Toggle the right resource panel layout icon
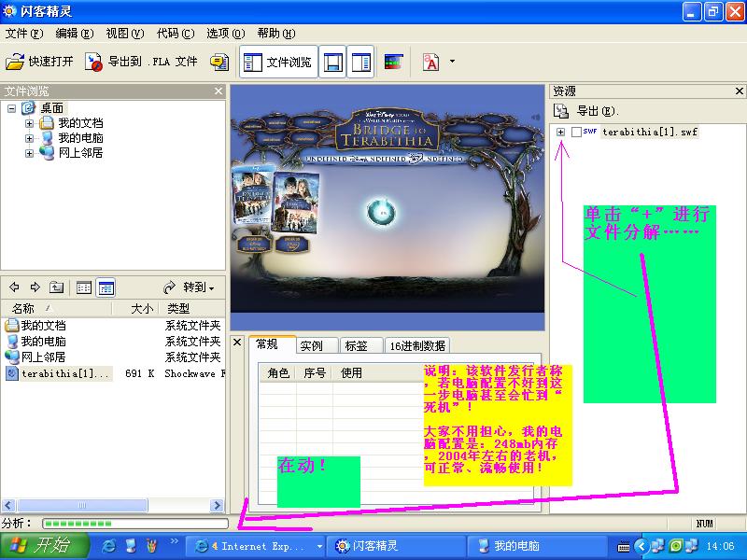The image size is (747, 560). [x=360, y=62]
